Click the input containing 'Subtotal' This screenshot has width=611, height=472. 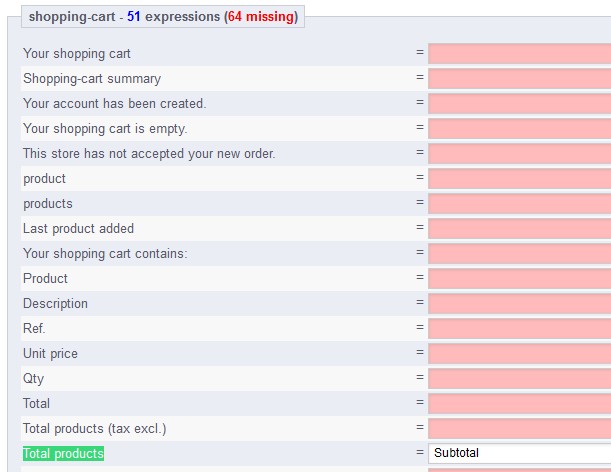(519, 454)
